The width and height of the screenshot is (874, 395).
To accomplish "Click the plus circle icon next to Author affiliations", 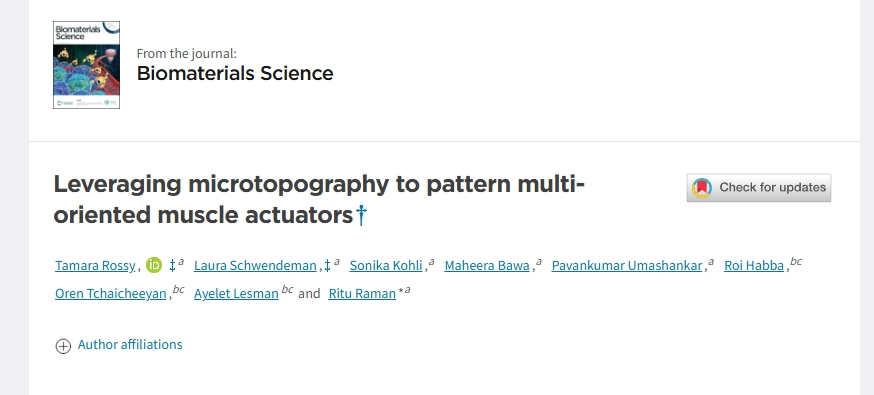I will coord(63,346).
